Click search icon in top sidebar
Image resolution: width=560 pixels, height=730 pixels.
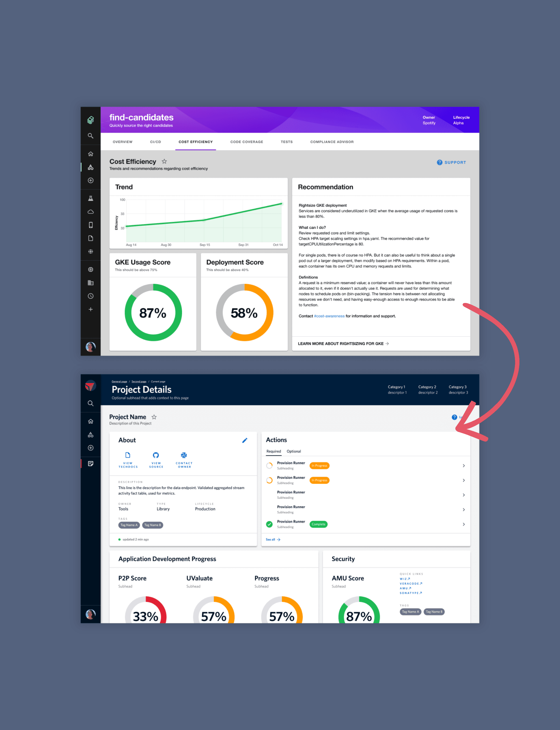click(90, 136)
